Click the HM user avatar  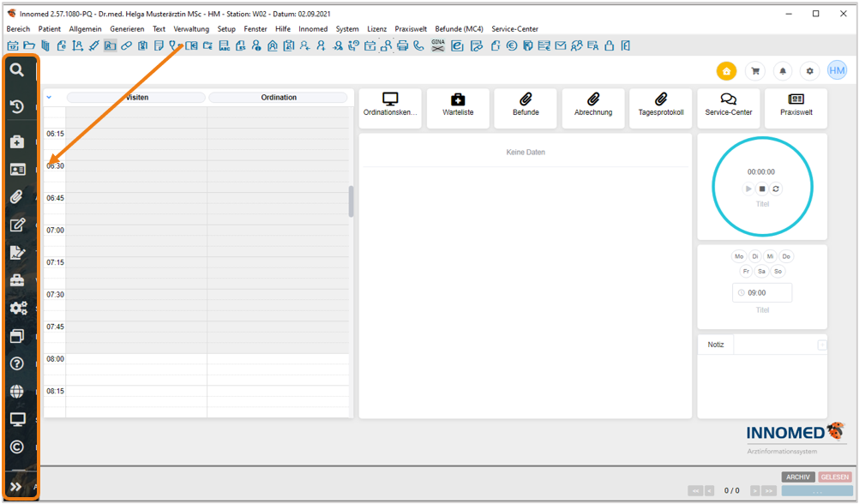click(x=837, y=70)
